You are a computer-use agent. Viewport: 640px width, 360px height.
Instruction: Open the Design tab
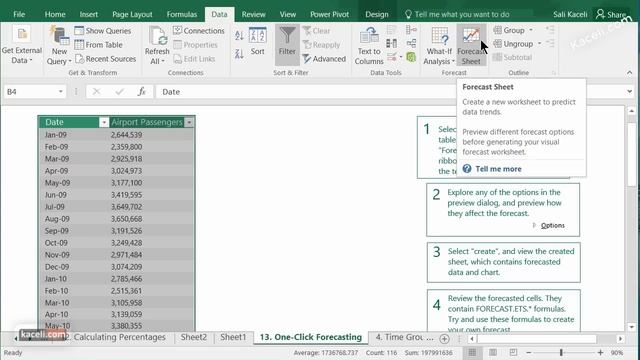click(x=377, y=14)
